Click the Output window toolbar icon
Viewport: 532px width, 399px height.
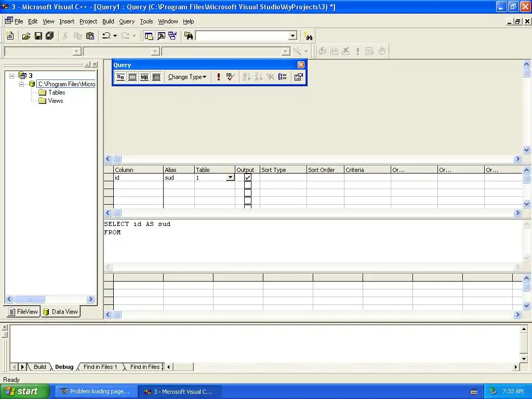[161, 36]
